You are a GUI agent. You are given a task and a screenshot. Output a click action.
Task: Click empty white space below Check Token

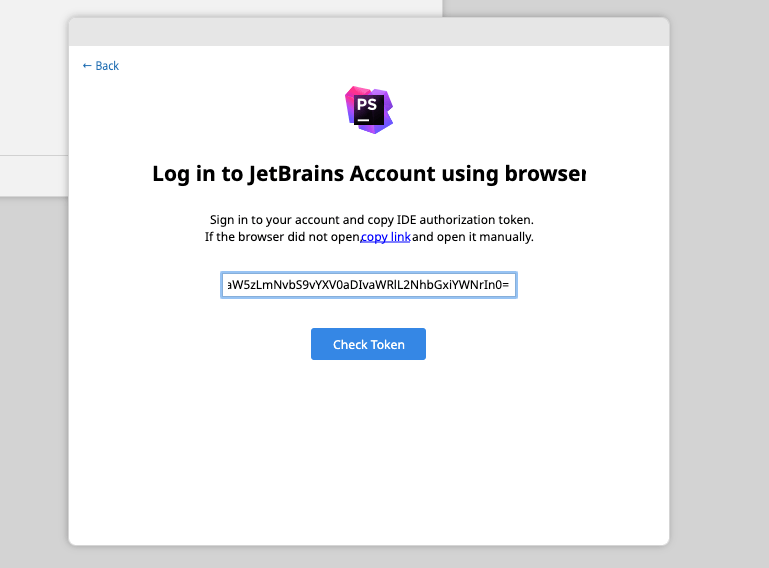coord(369,451)
